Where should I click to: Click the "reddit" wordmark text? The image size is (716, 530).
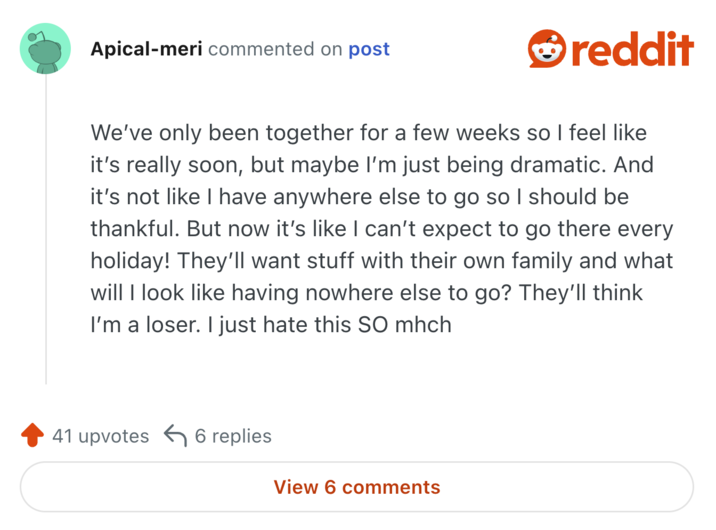[x=632, y=48]
